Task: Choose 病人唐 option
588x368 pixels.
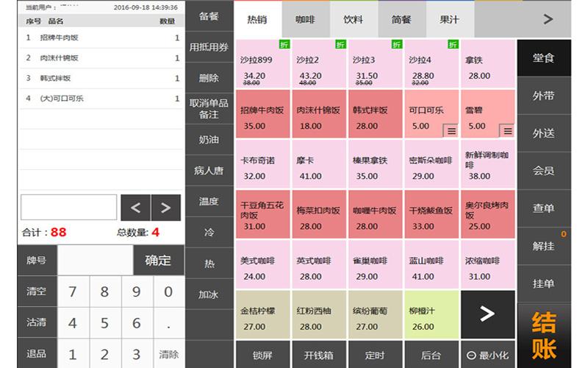Action: coord(209,171)
